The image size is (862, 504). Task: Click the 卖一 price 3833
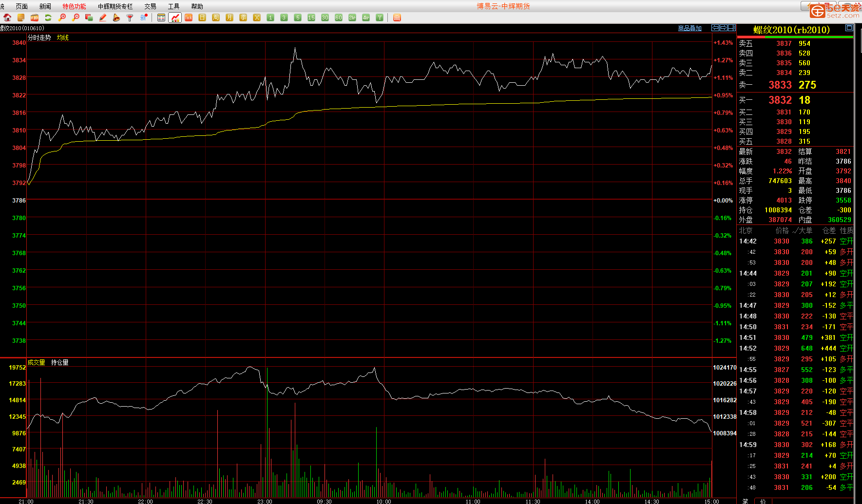pyautogui.click(x=780, y=85)
